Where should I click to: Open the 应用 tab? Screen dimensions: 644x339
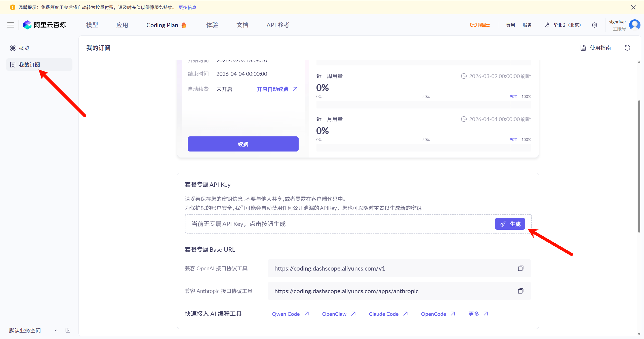click(x=122, y=25)
